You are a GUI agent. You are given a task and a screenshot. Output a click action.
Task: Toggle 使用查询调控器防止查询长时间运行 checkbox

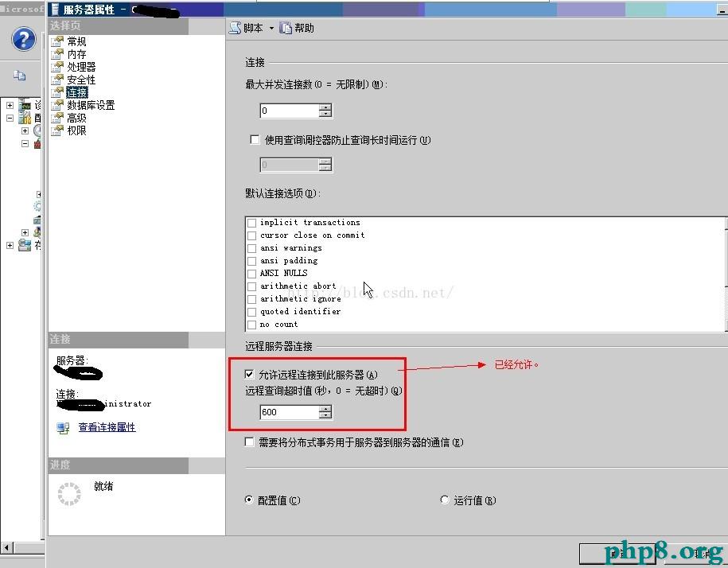[x=255, y=140]
